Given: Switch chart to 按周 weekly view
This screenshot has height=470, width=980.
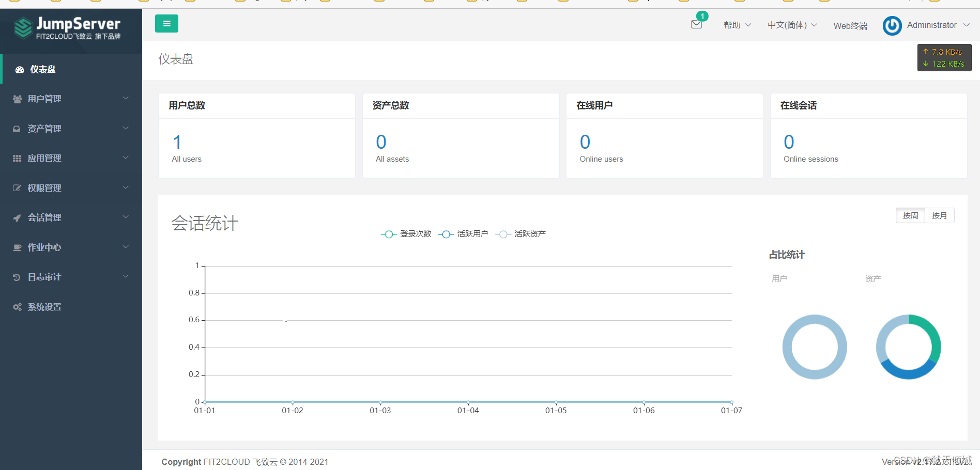Looking at the screenshot, I should click(x=910, y=216).
